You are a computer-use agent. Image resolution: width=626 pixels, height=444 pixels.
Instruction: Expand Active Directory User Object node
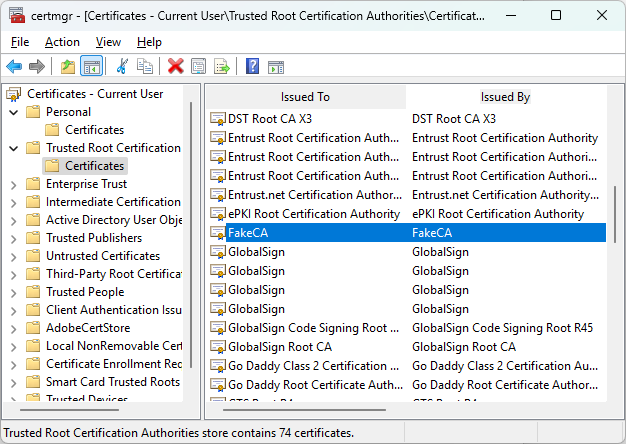point(14,221)
